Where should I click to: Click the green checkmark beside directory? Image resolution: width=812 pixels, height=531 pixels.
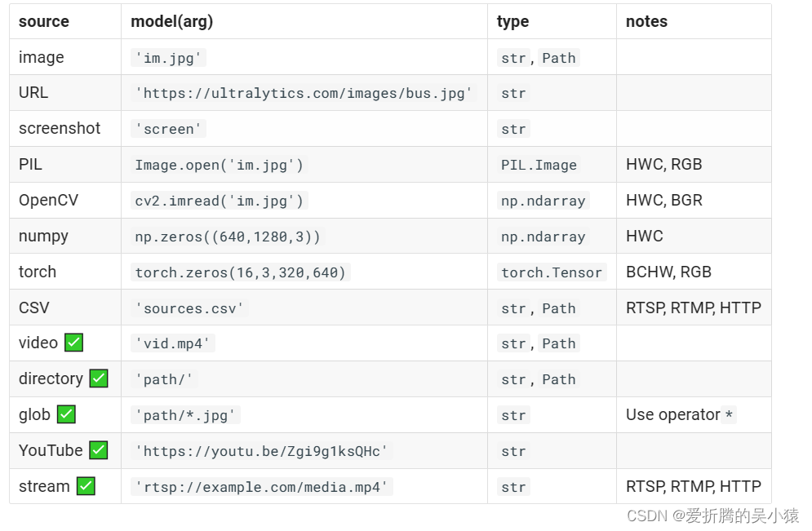[99, 379]
